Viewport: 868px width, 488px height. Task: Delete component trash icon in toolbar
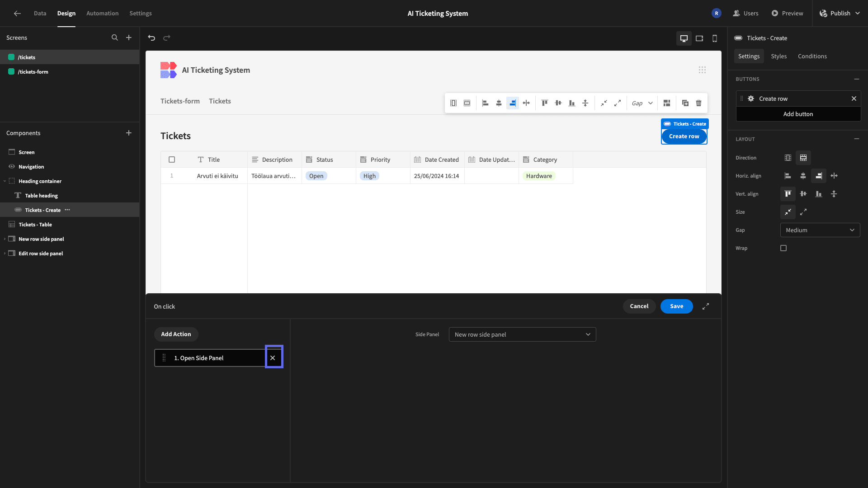[x=699, y=103]
